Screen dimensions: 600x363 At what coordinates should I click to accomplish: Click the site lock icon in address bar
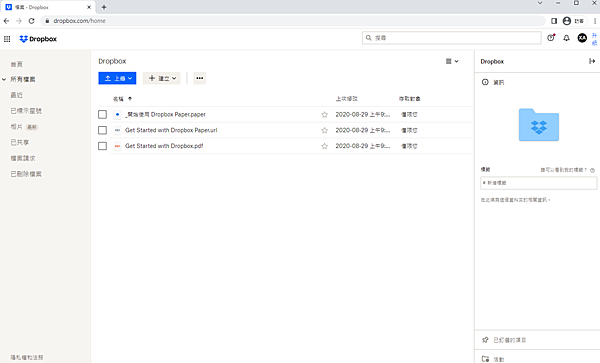point(47,21)
